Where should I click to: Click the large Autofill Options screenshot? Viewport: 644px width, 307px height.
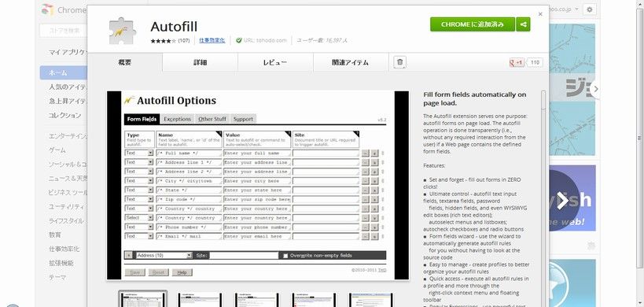coord(258,185)
